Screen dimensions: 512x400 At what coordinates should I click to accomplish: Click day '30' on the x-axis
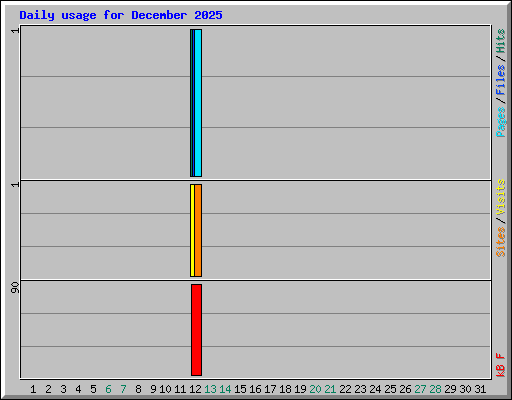coord(465,389)
